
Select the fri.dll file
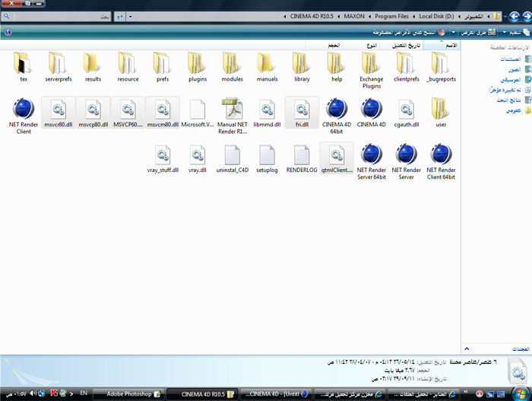(x=302, y=112)
